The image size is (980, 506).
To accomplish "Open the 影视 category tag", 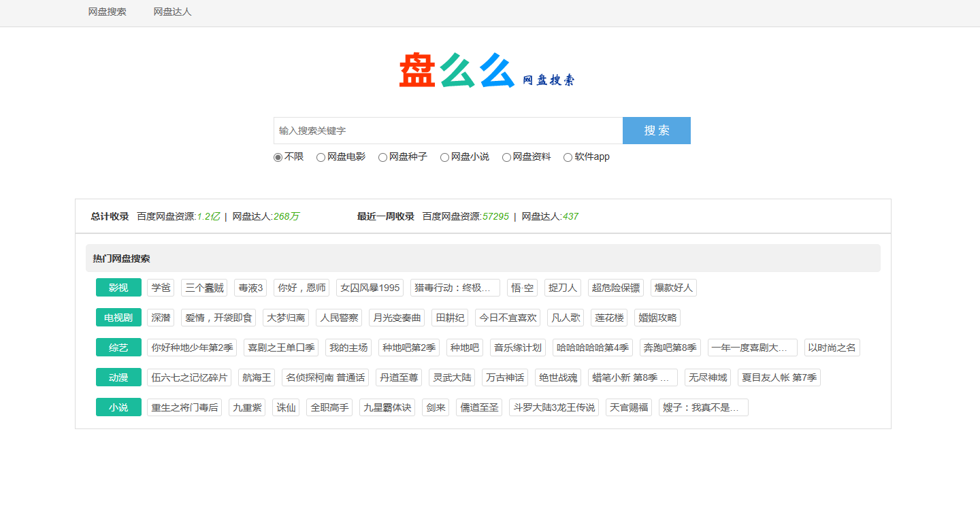I will (x=118, y=288).
